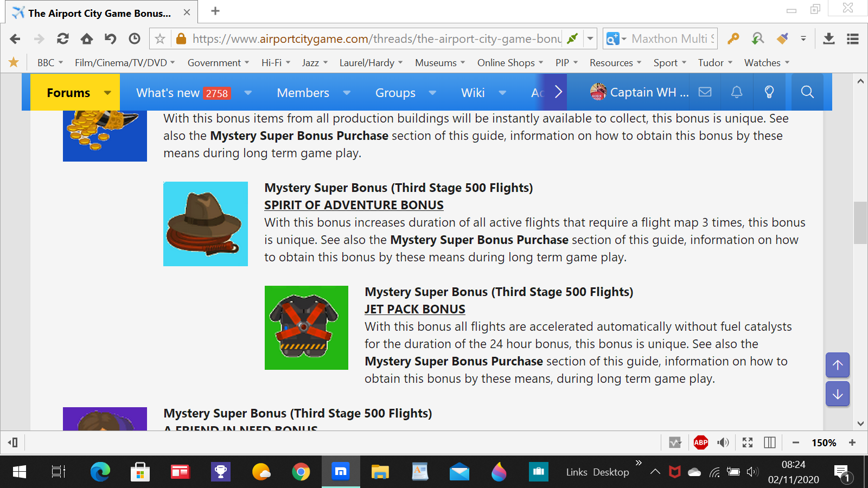Click zoom in plus button

pyautogui.click(x=852, y=442)
